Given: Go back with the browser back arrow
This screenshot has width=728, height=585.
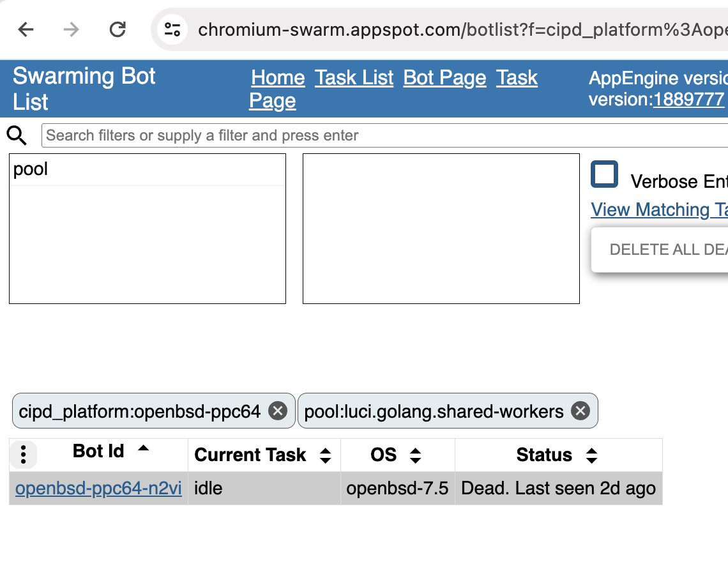Looking at the screenshot, I should 26,30.
